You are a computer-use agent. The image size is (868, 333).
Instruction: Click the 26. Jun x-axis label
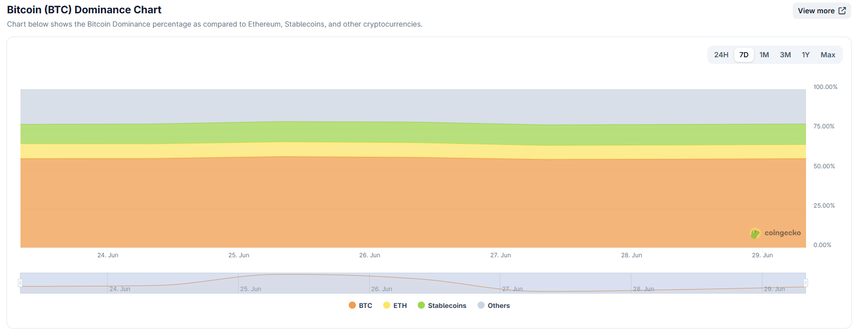click(369, 255)
